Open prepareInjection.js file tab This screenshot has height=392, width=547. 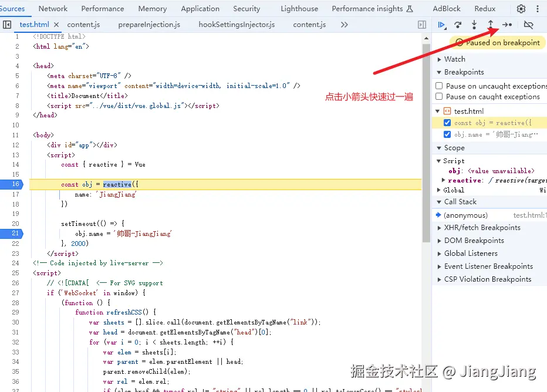(149, 25)
